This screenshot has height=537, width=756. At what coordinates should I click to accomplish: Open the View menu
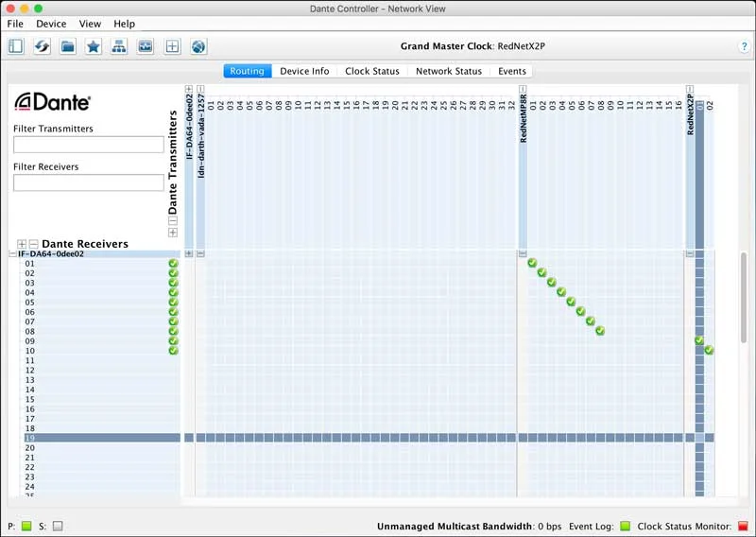(x=90, y=24)
